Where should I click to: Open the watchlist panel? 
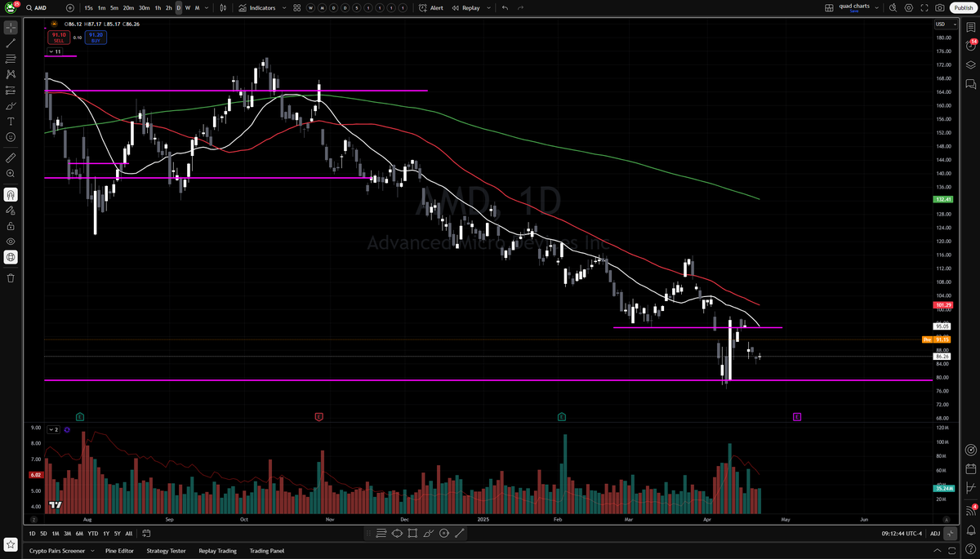970,28
